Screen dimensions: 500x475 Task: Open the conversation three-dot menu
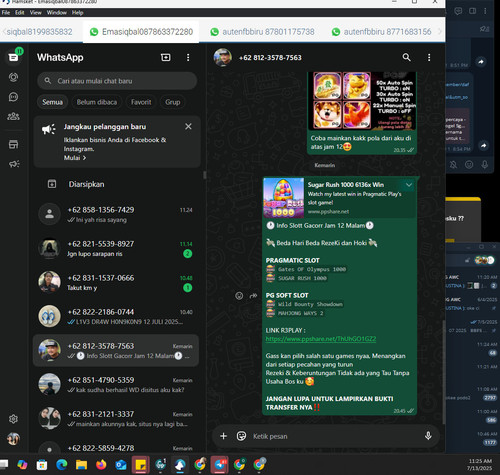[x=429, y=57]
